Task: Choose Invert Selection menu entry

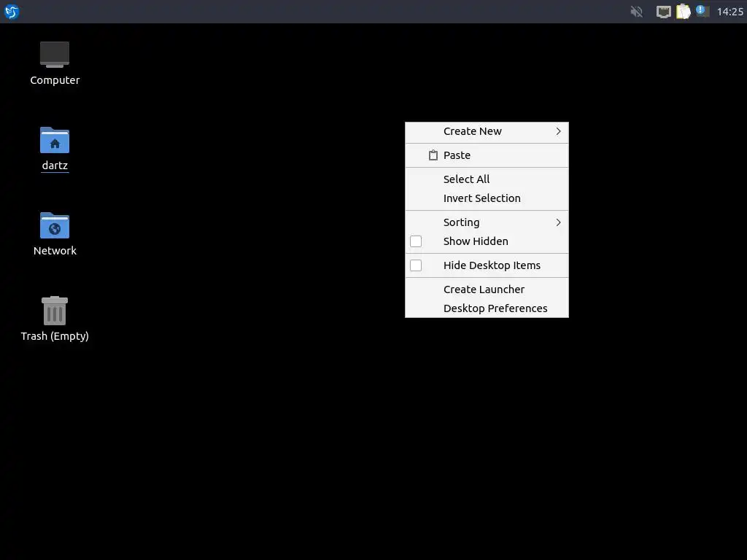Action: point(487,198)
